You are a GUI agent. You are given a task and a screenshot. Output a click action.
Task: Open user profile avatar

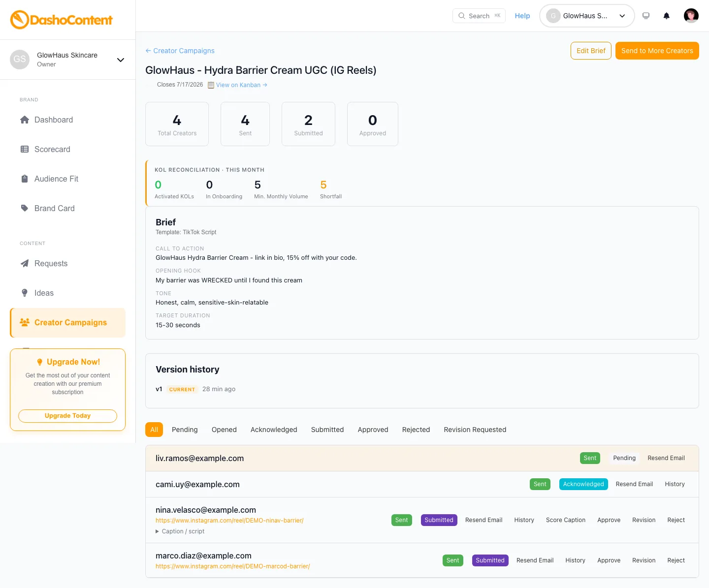click(691, 16)
